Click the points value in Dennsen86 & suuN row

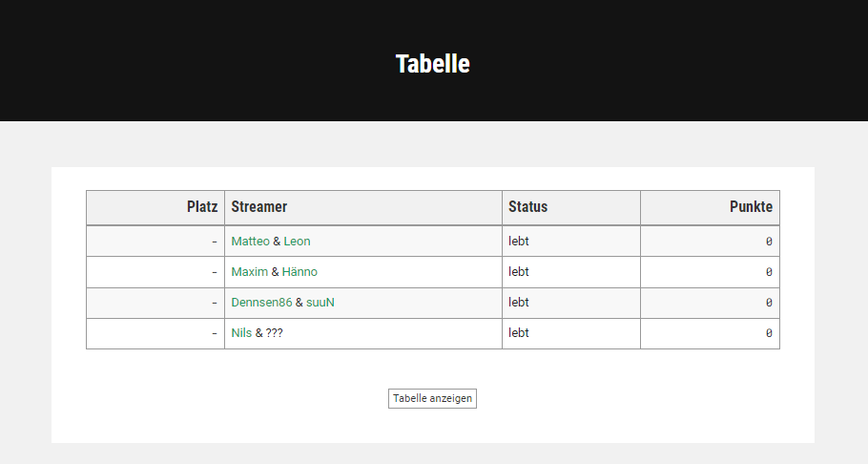tap(769, 303)
